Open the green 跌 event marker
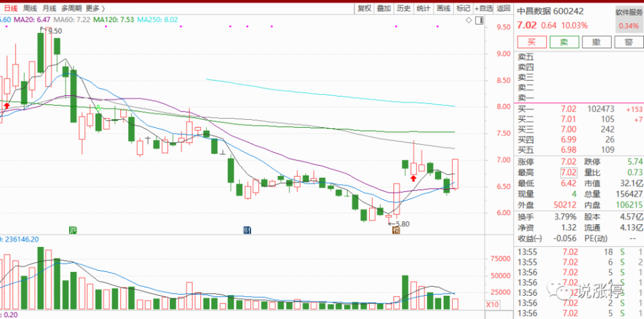 point(72,230)
